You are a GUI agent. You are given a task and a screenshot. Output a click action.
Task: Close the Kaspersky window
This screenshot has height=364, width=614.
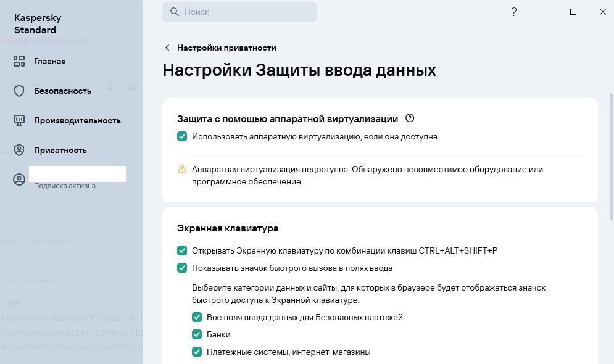[x=603, y=12]
